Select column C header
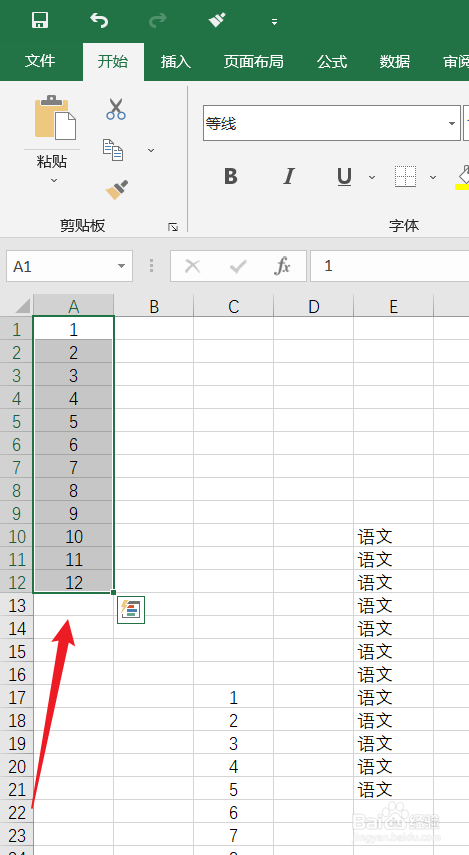Image resolution: width=469 pixels, height=855 pixels. coord(233,306)
